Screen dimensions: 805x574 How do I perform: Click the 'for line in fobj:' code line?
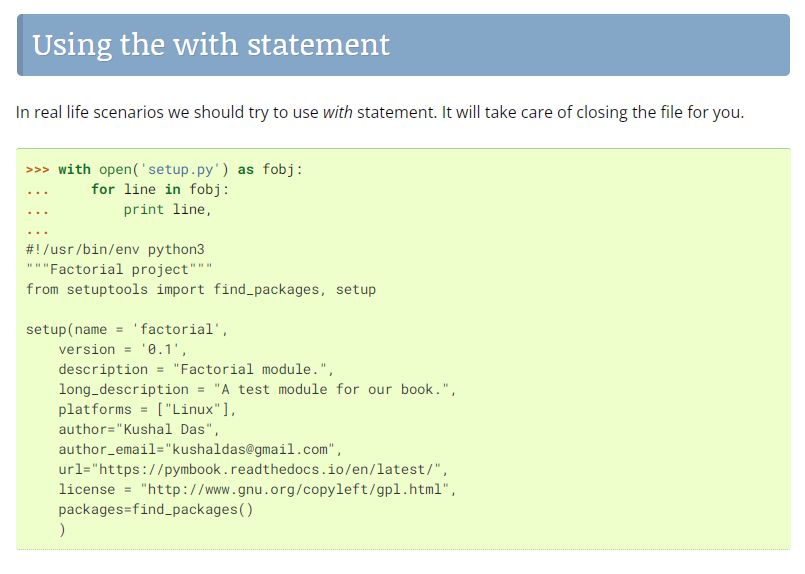160,189
